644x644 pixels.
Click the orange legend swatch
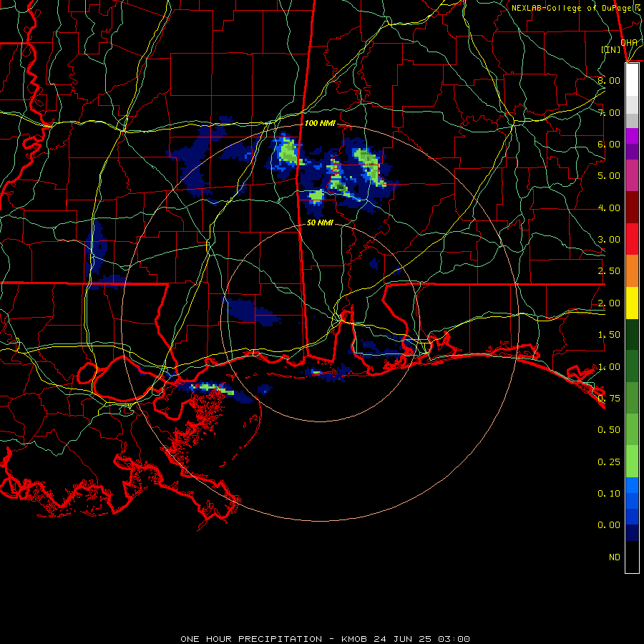point(632,271)
